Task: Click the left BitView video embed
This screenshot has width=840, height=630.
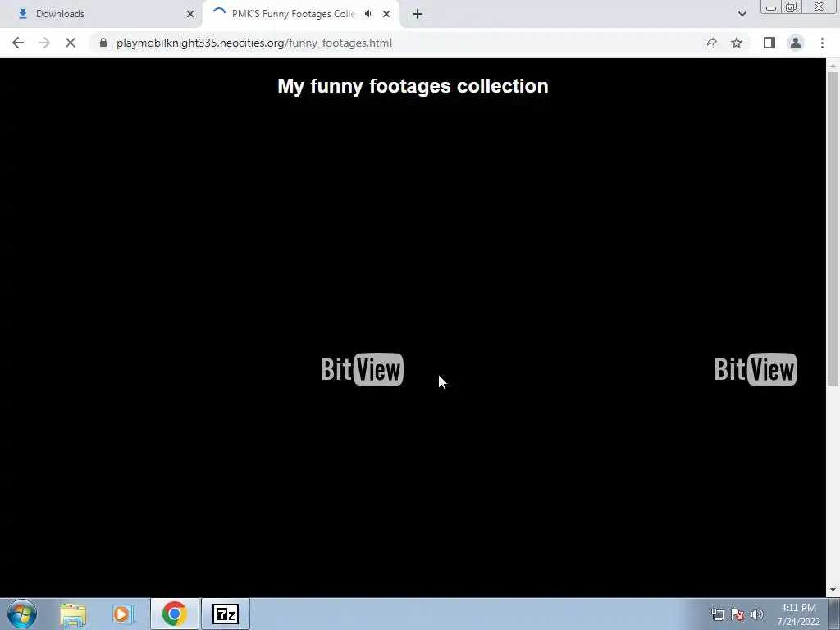Action: [x=362, y=369]
